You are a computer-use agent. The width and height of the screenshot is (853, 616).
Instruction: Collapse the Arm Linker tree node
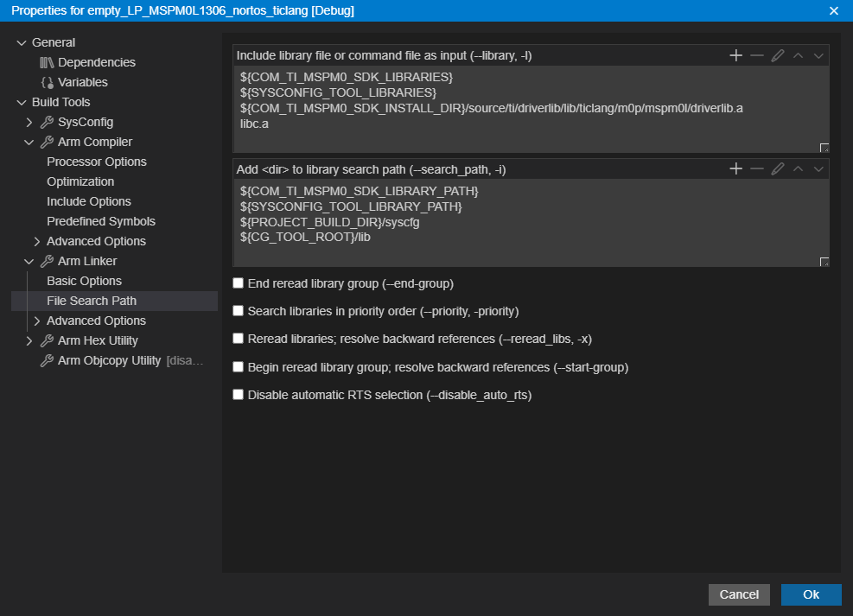[29, 262]
